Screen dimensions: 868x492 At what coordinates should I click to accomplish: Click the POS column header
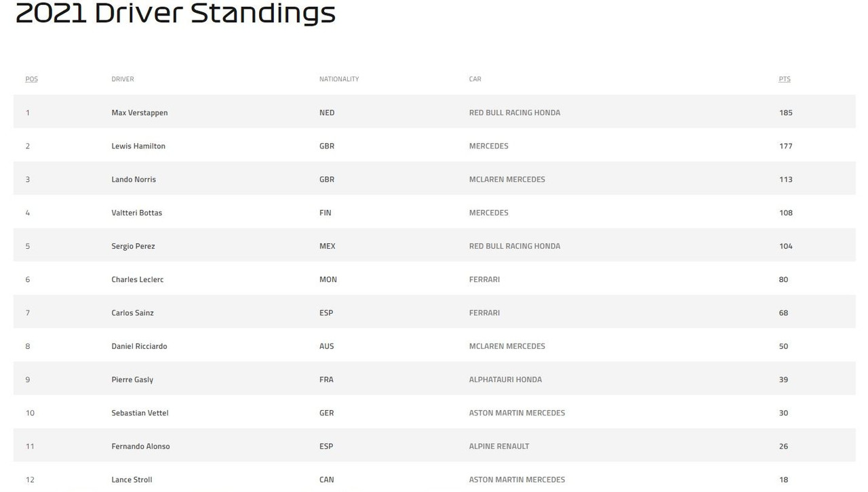tap(32, 79)
